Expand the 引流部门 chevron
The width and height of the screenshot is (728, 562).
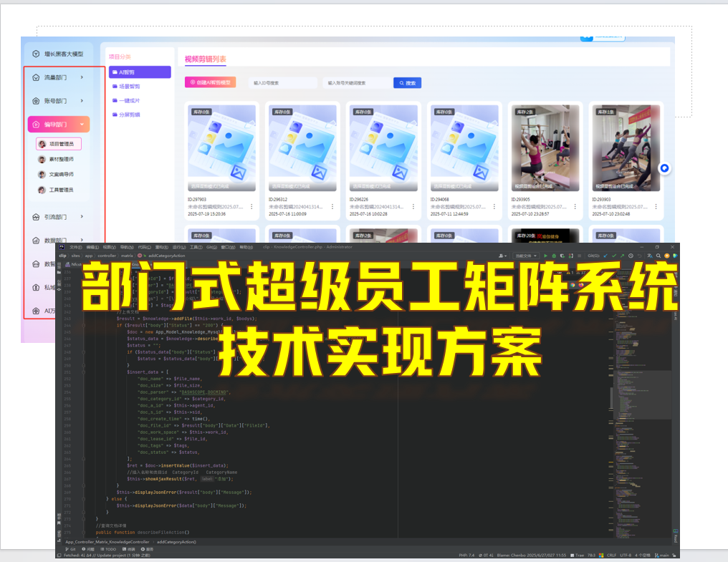coord(82,217)
